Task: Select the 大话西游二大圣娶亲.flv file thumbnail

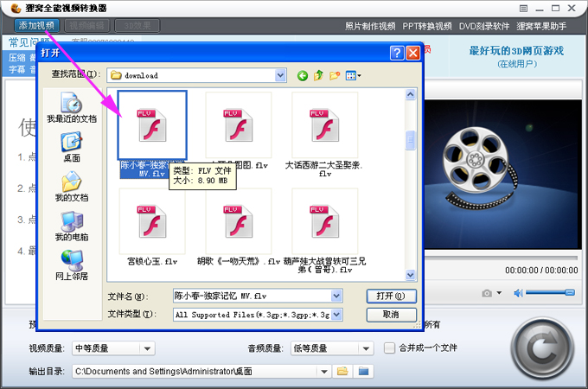Action: [325, 126]
